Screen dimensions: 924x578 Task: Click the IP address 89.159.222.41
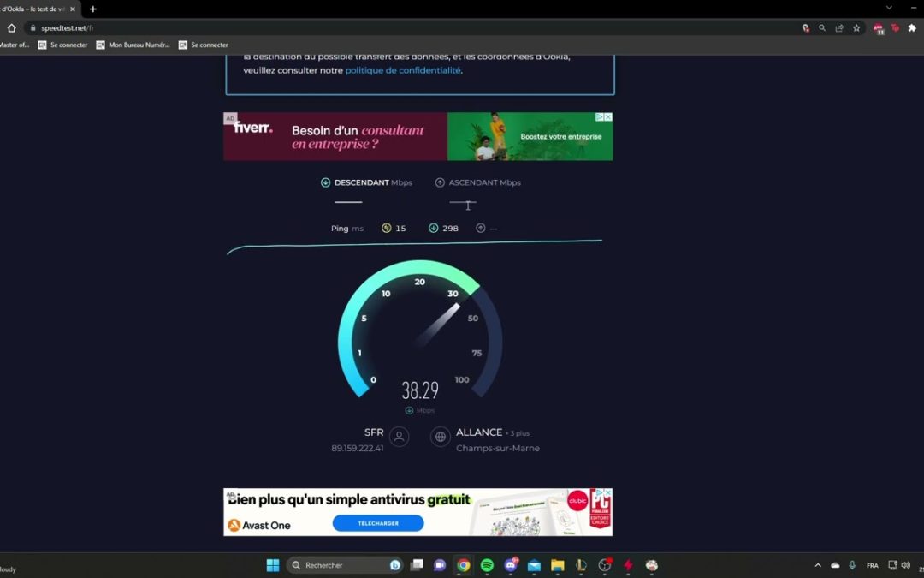[357, 448]
